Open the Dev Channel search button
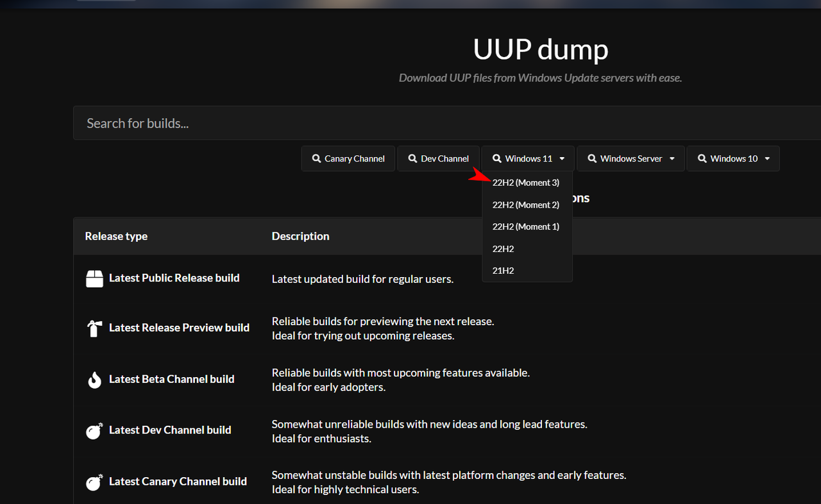 pyautogui.click(x=438, y=158)
